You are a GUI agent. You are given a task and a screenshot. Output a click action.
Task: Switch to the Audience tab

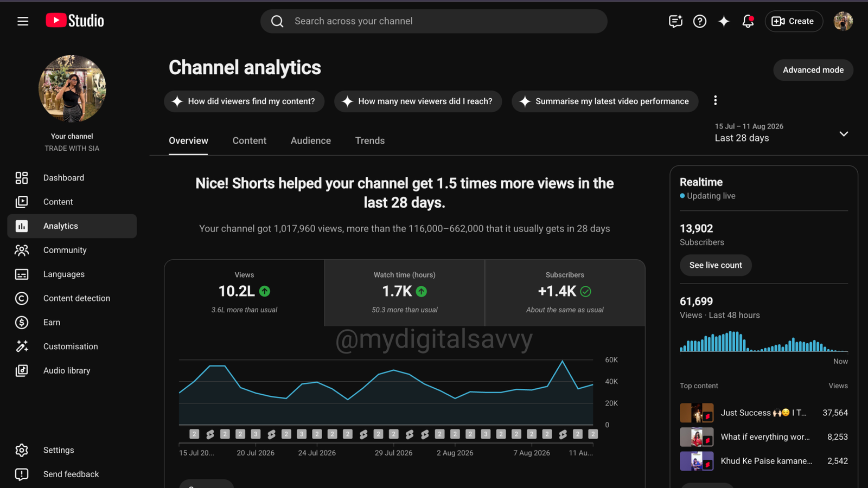pos(311,140)
